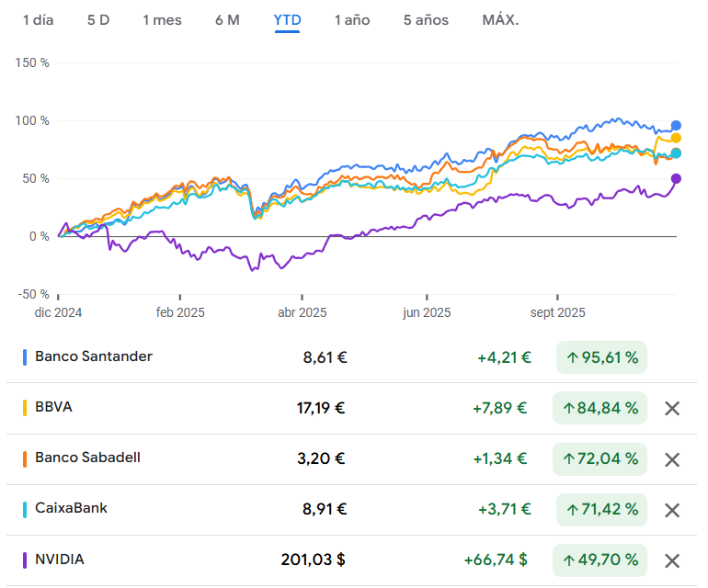Image resolution: width=708 pixels, height=588 pixels.
Task: Select the 1 mes range tab
Action: click(x=162, y=20)
